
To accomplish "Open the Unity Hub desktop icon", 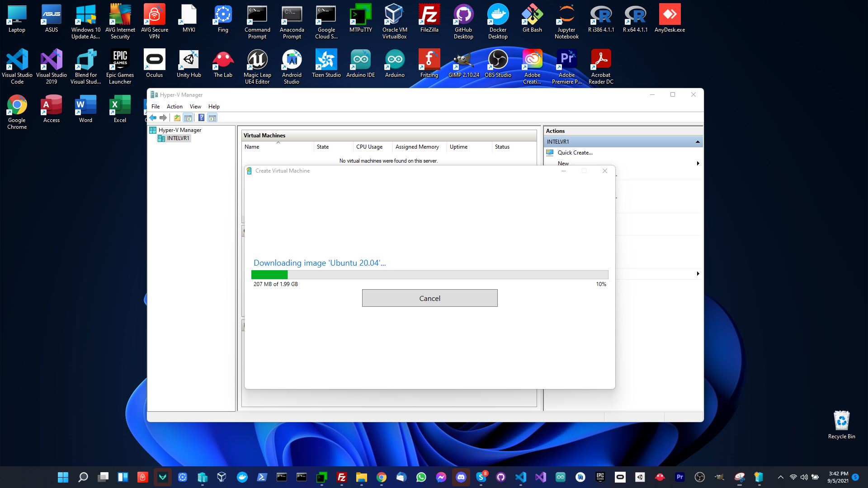I will tap(189, 63).
